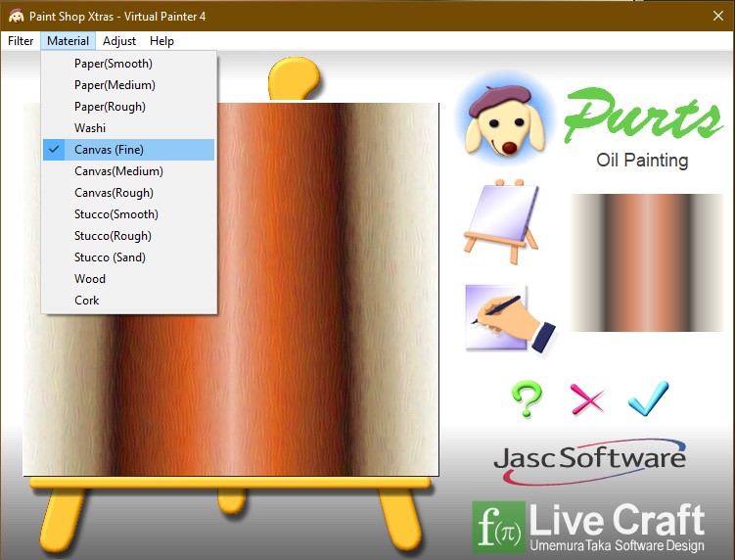Click the Purts dog mascot icon
Image resolution: width=735 pixels, height=560 pixels.
[x=505, y=120]
